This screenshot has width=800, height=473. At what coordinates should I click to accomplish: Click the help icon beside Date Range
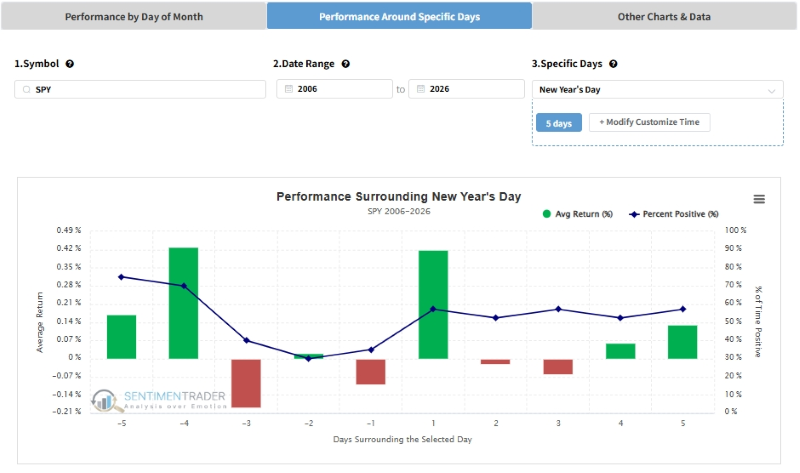coord(345,64)
